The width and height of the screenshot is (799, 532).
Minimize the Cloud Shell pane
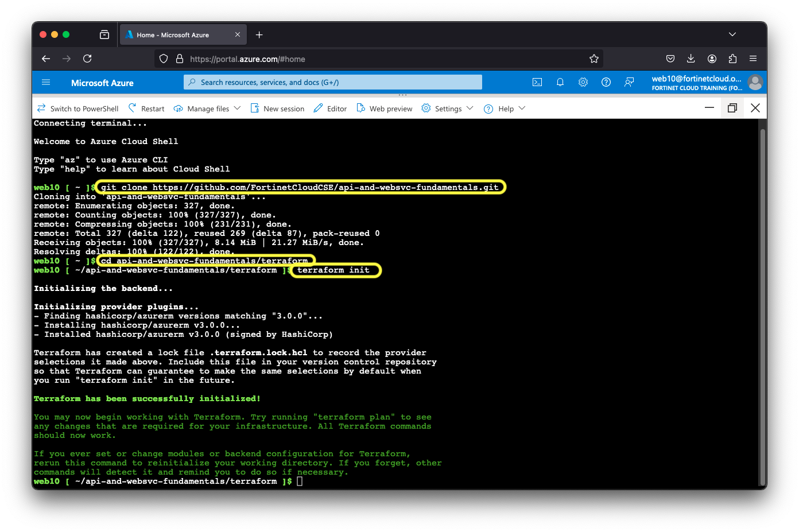coord(709,108)
